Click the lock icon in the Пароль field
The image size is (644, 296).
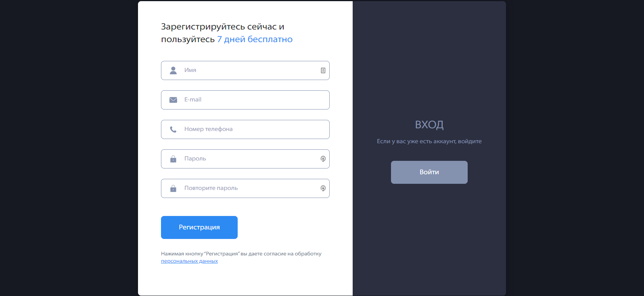click(x=173, y=159)
